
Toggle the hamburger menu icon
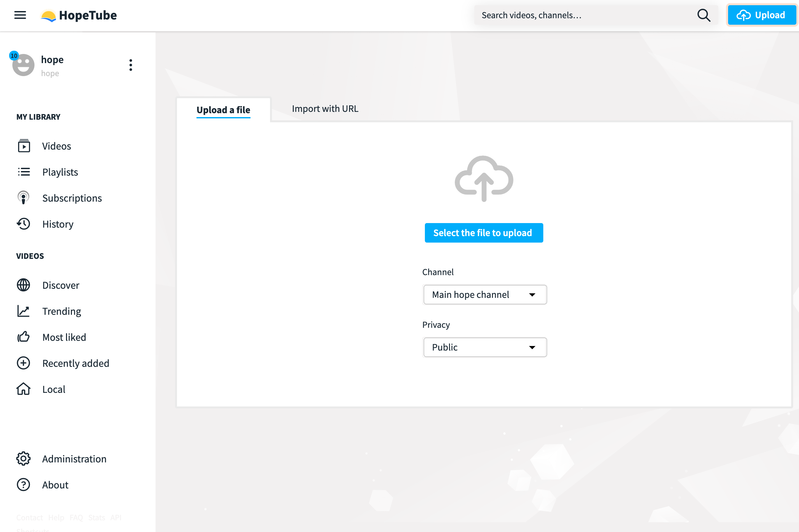point(20,15)
